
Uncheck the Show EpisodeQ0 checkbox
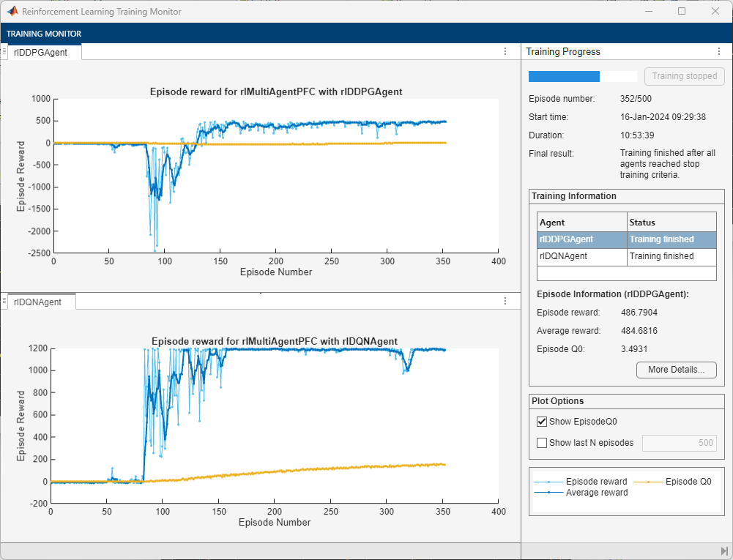click(x=542, y=422)
